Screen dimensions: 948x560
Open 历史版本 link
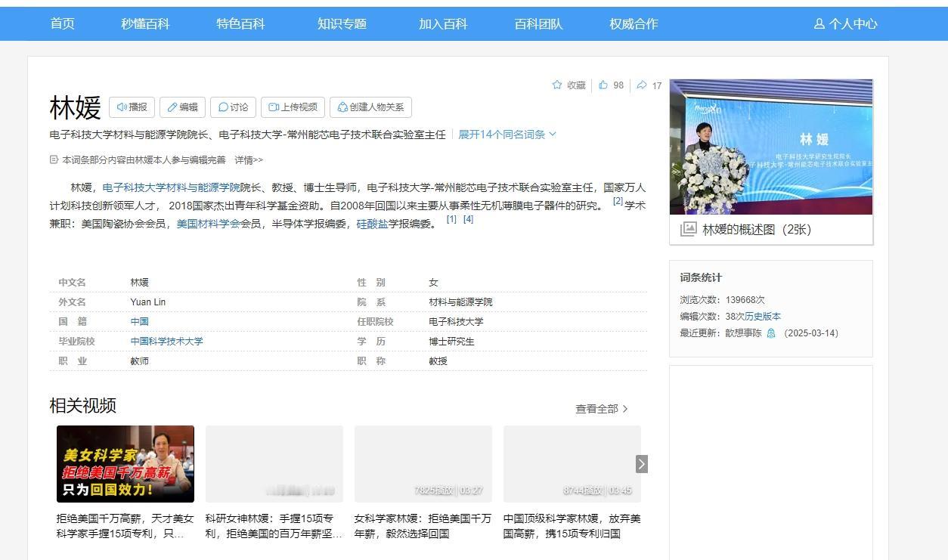click(x=763, y=317)
